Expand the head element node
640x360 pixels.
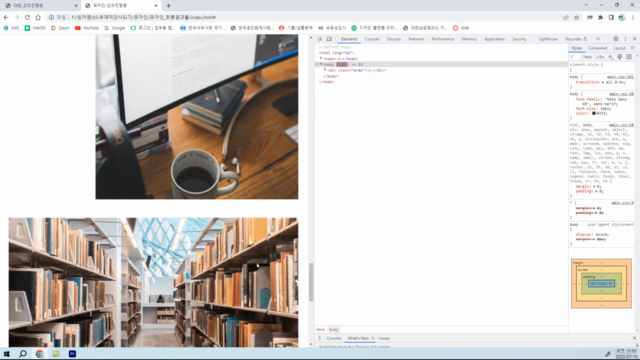[x=321, y=59]
